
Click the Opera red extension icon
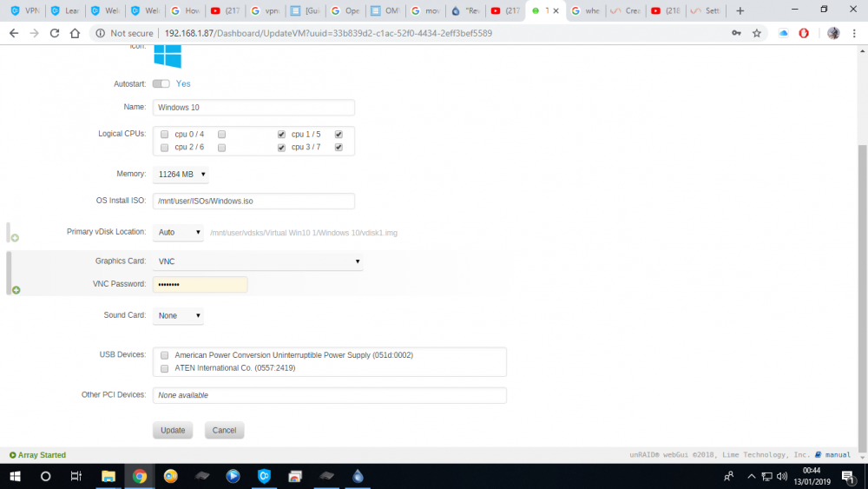click(804, 33)
